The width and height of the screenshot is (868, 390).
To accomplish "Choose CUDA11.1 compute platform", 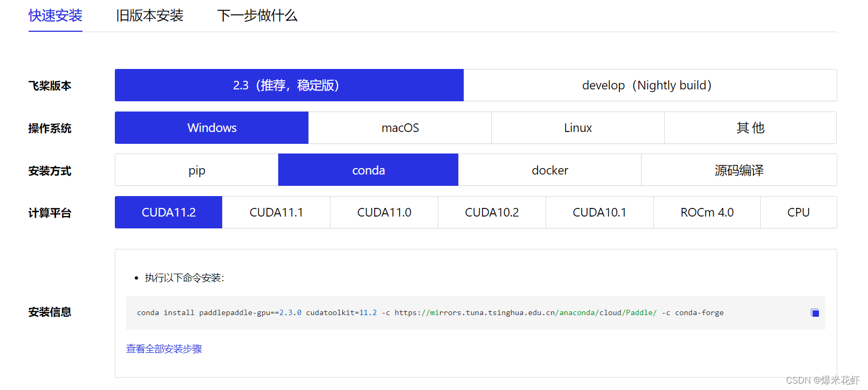I will click(276, 212).
